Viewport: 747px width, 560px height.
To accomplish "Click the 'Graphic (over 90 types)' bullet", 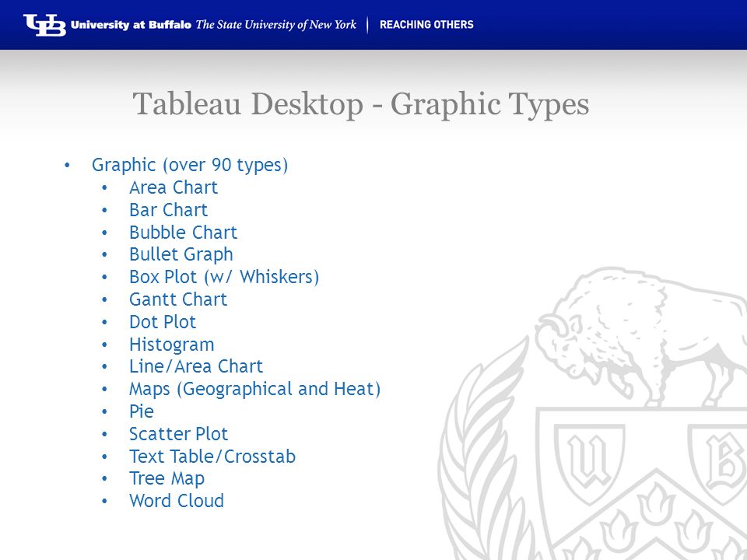I will (x=190, y=165).
